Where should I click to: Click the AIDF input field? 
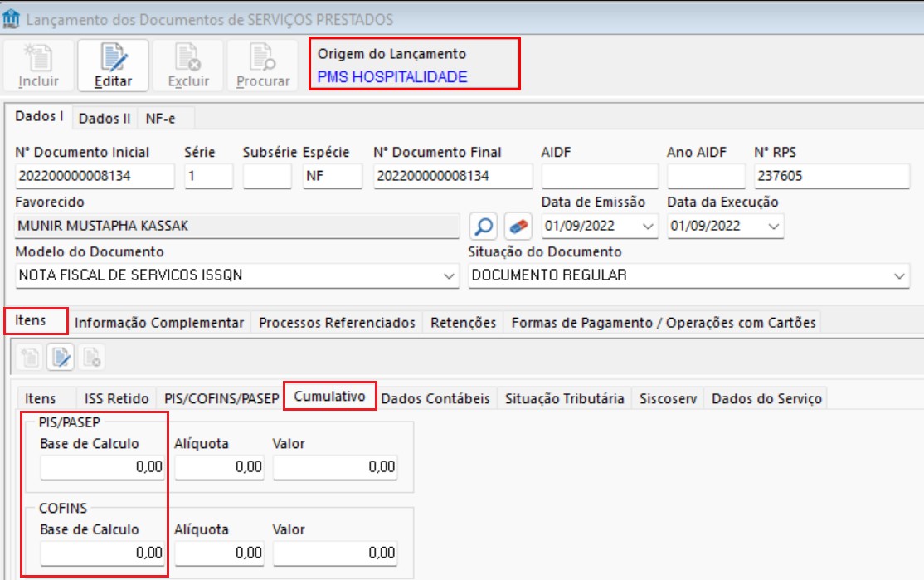click(600, 176)
